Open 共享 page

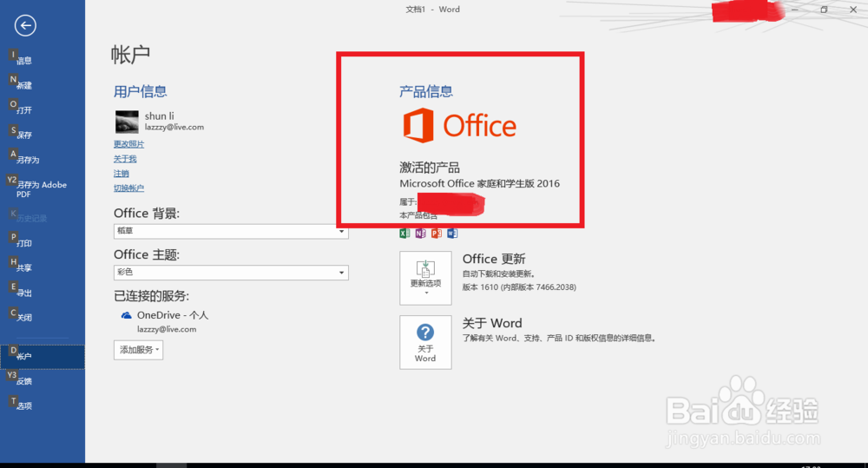(23, 267)
